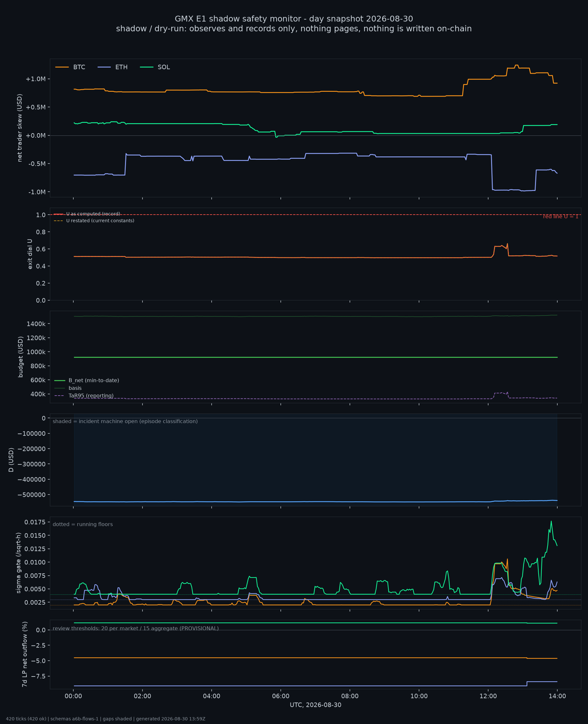
Task: Click the -1.0M skew tick label
Action: 37,192
